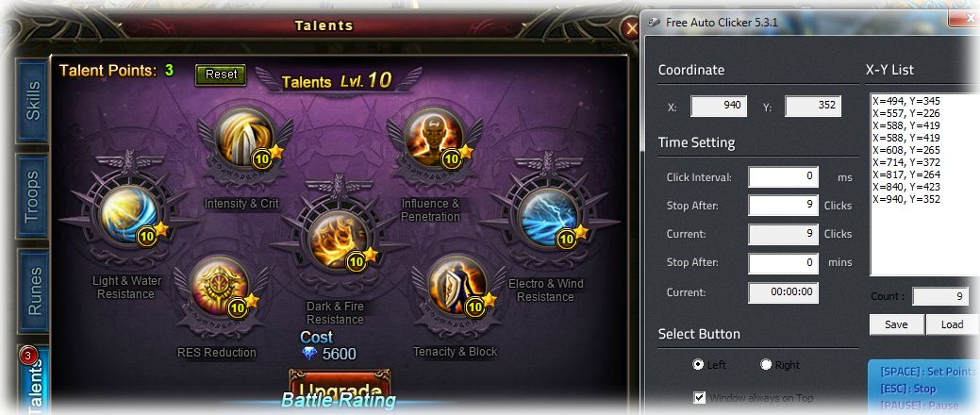Click the Light & Water Resistance talent
980x415 pixels.
[x=129, y=214]
